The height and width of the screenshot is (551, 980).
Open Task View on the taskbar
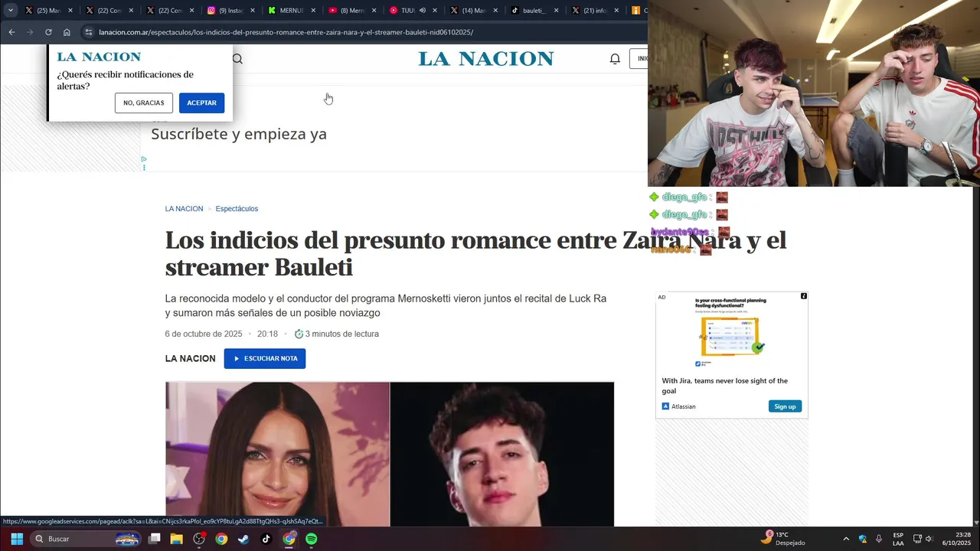[x=154, y=539]
